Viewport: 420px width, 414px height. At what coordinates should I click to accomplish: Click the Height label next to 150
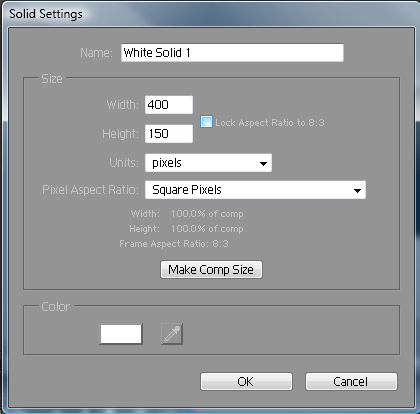pyautogui.click(x=120, y=134)
